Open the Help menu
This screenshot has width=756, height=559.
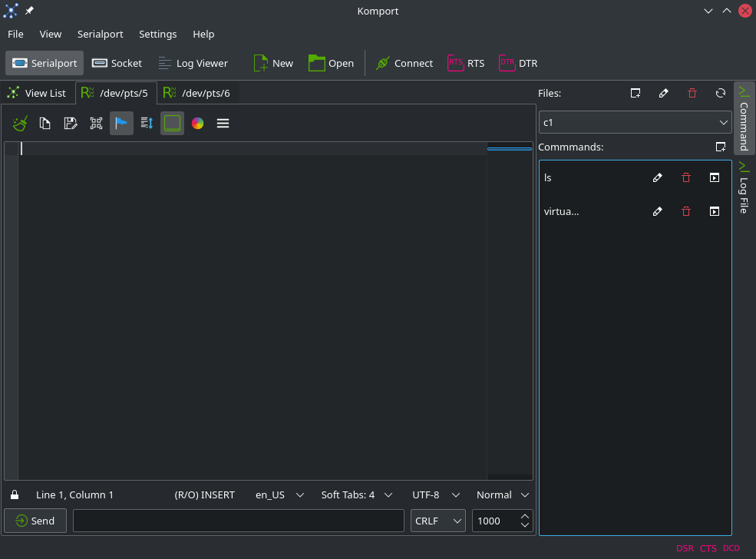203,35
